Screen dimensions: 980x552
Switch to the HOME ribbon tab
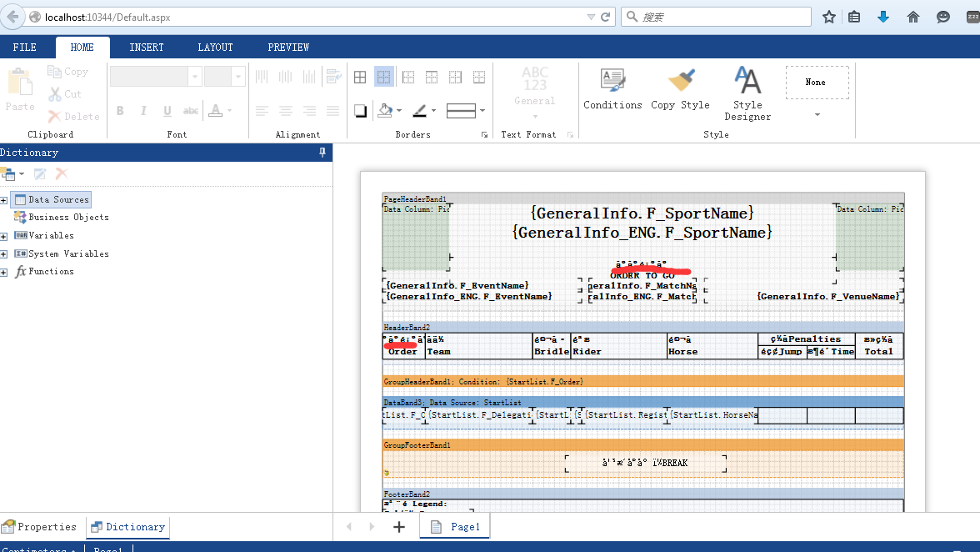point(82,48)
